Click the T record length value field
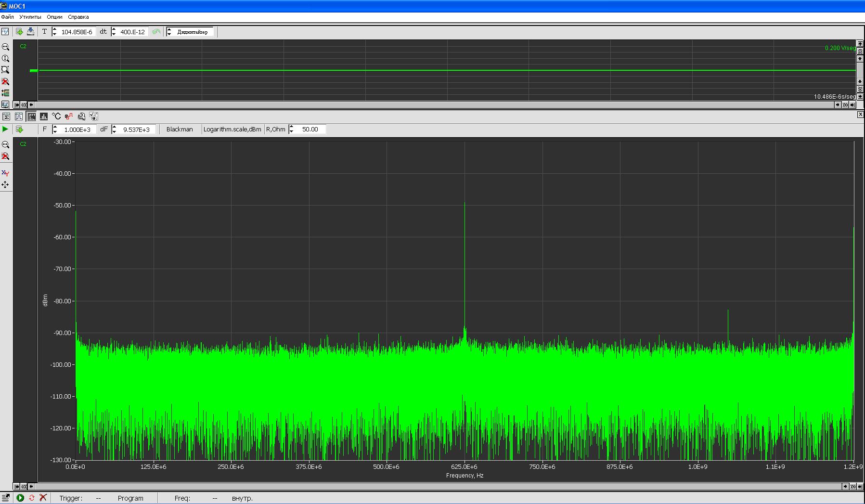Screen dimensions: 865x504 [77, 32]
